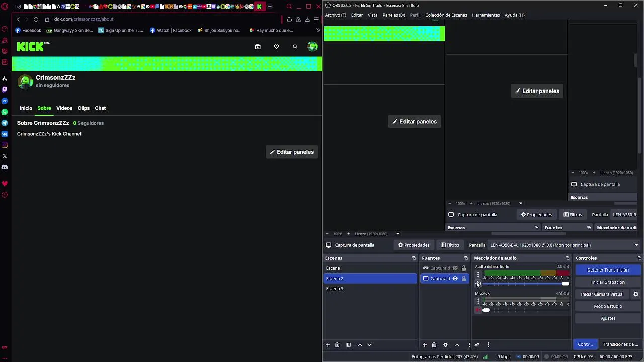Delete the selected scene with trash icon
This screenshot has height=362, width=644.
tap(337, 345)
